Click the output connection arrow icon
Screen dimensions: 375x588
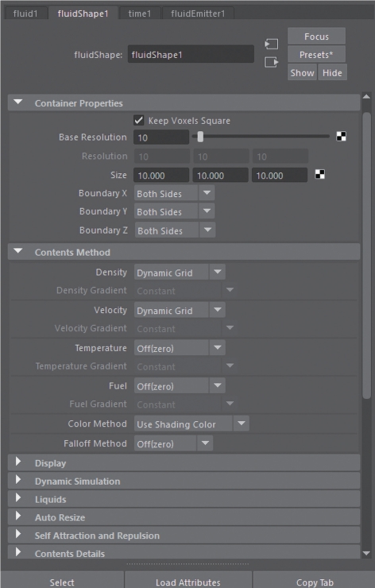(272, 62)
